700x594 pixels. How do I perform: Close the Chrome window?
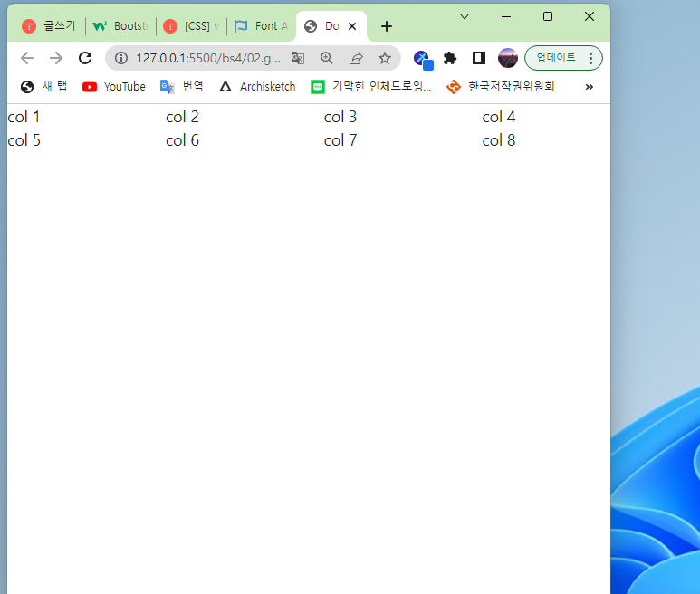pos(590,16)
